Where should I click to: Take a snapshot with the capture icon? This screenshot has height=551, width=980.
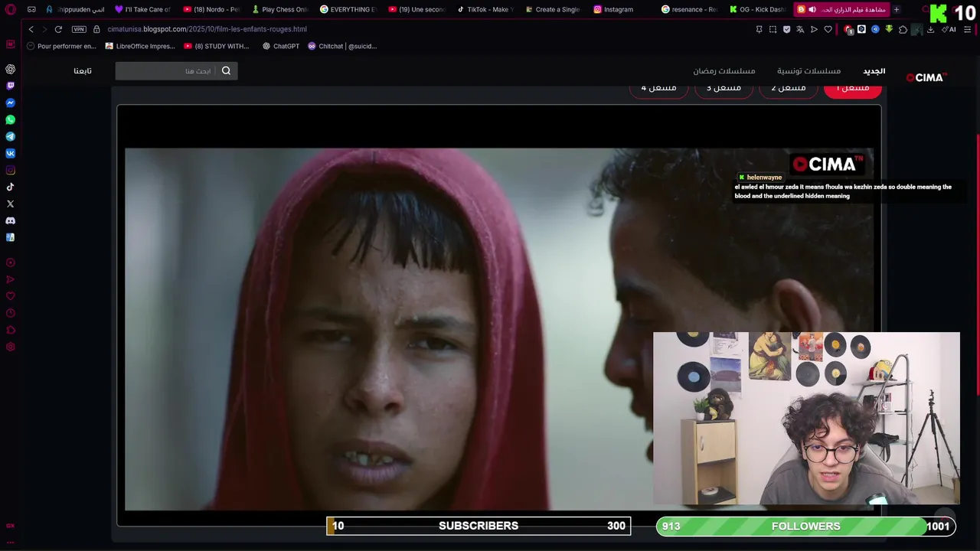coord(773,29)
